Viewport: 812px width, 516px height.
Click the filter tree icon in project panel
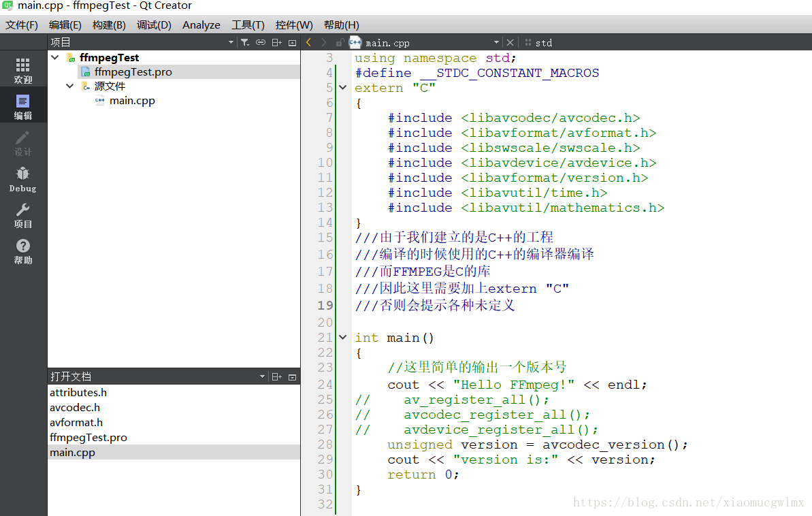[245, 42]
